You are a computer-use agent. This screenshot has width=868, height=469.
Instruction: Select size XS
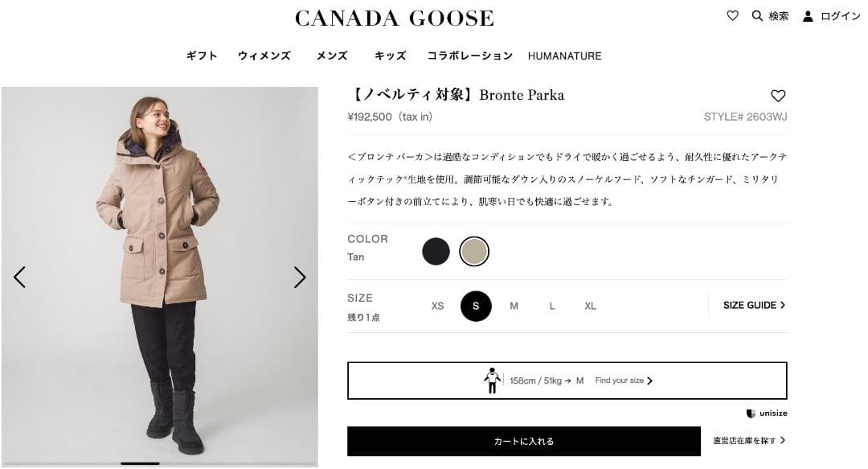click(437, 306)
